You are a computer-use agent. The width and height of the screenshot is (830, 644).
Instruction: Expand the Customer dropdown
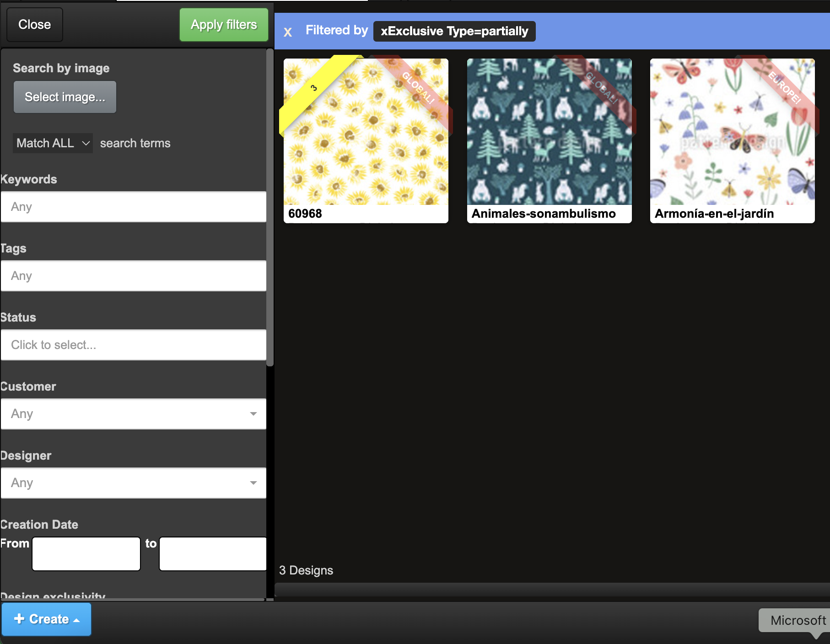click(134, 414)
